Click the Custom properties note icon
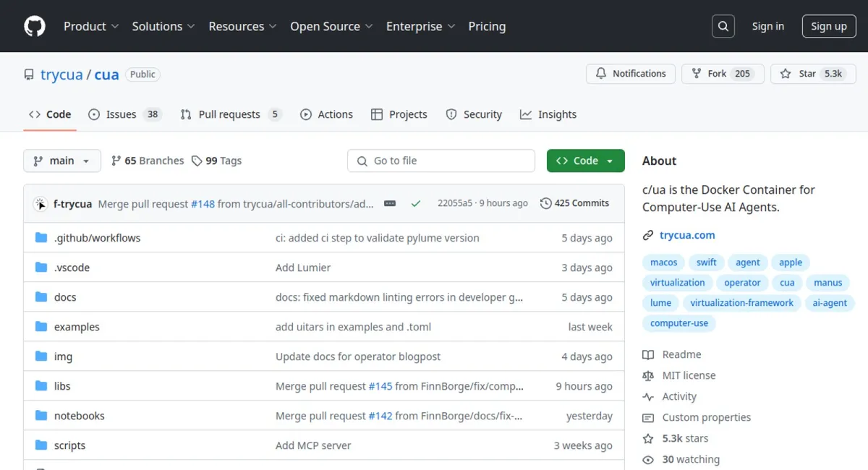Viewport: 868px width, 470px height. click(x=648, y=417)
